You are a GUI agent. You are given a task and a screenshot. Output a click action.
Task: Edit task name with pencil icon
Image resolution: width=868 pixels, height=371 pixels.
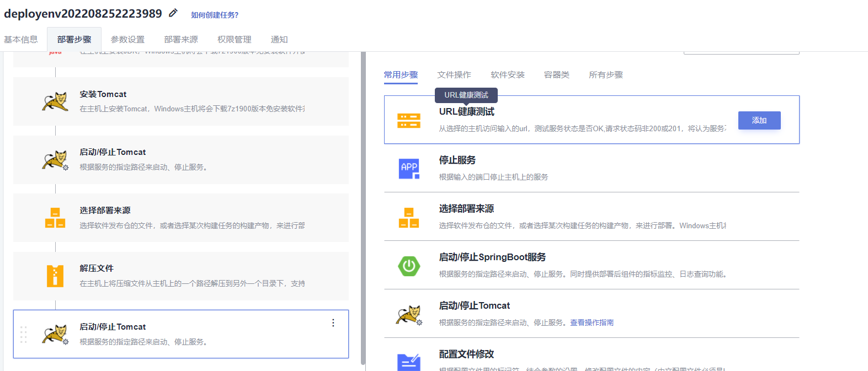point(173,13)
